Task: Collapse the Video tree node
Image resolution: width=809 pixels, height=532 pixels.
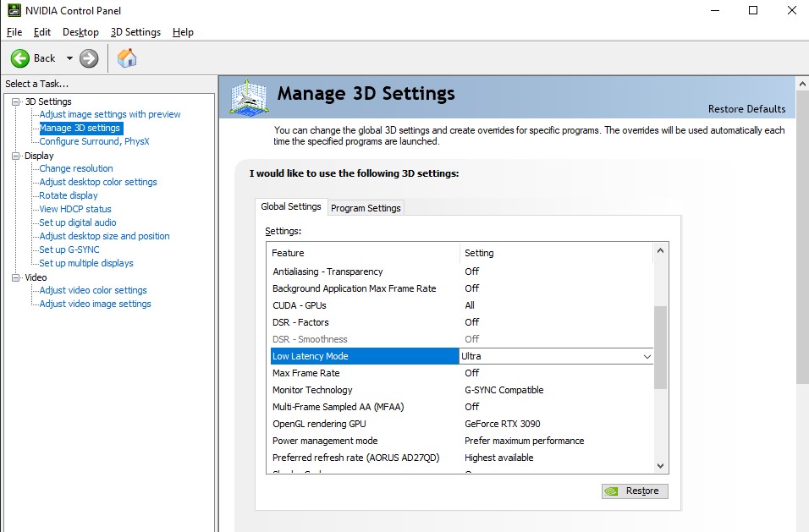Action: pyautogui.click(x=15, y=277)
